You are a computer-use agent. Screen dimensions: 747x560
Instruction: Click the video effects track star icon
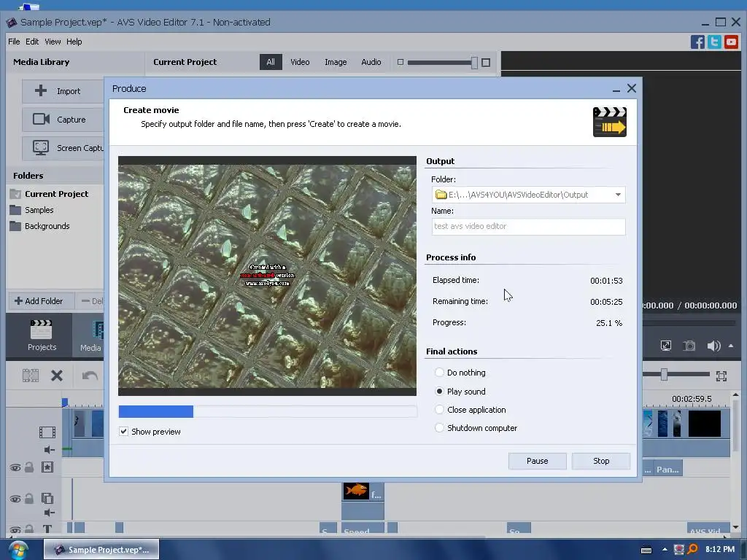click(47, 467)
